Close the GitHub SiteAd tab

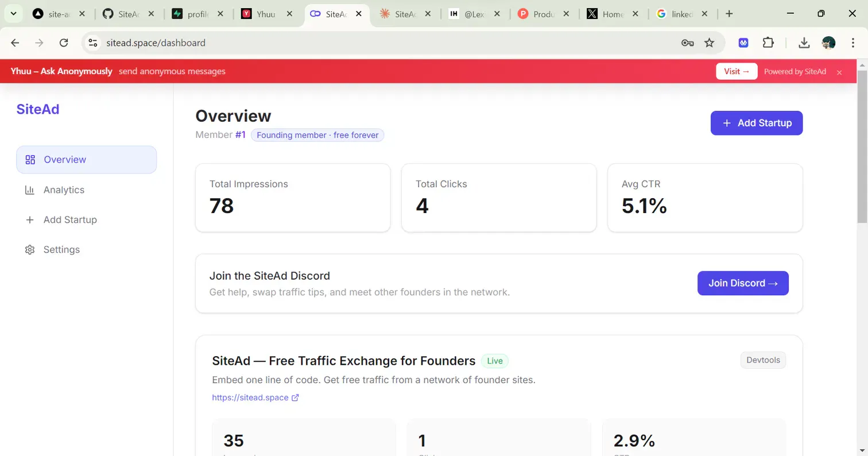pos(151,14)
